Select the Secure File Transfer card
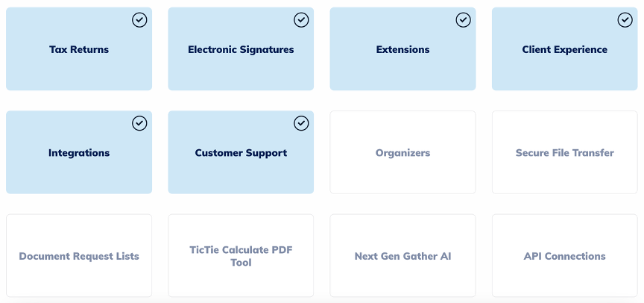Viewport: 644px width, 303px height. click(565, 152)
